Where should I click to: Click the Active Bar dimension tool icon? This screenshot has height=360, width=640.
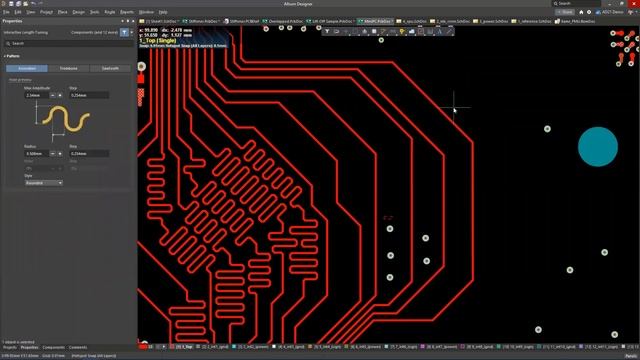coord(430,31)
